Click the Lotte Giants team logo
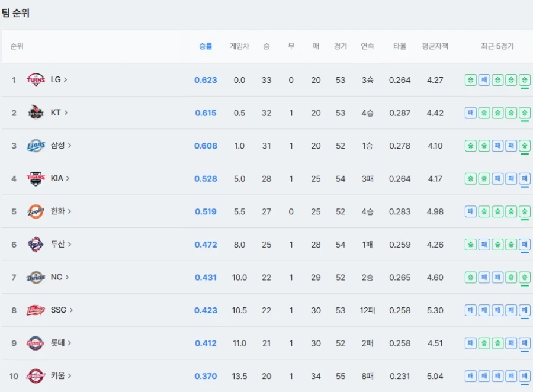The image size is (533, 392). tap(36, 343)
